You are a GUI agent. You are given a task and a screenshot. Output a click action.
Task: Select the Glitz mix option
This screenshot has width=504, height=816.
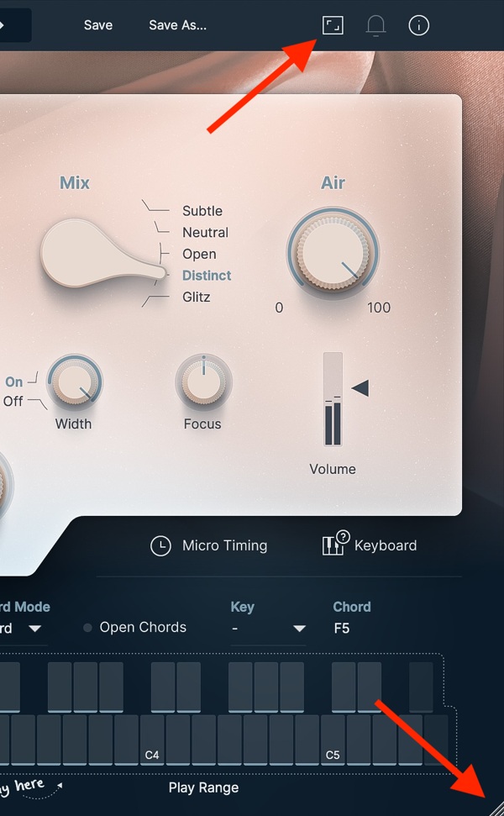196,297
